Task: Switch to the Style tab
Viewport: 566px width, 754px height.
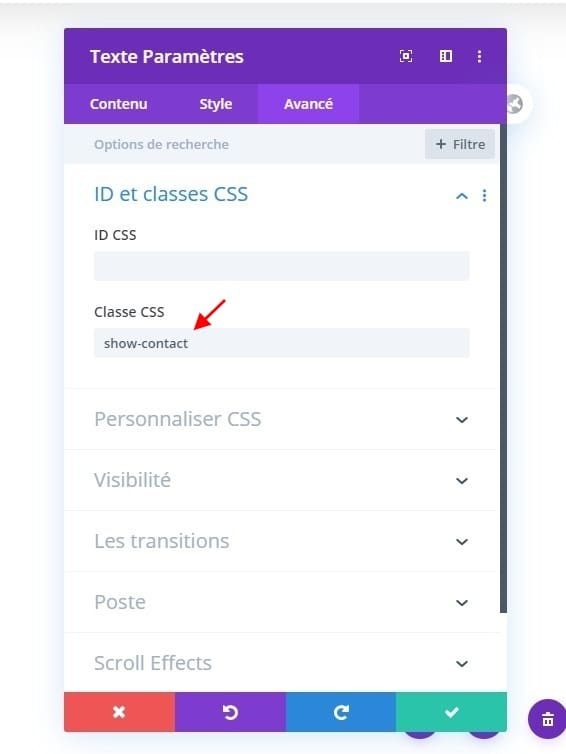Action: (216, 104)
